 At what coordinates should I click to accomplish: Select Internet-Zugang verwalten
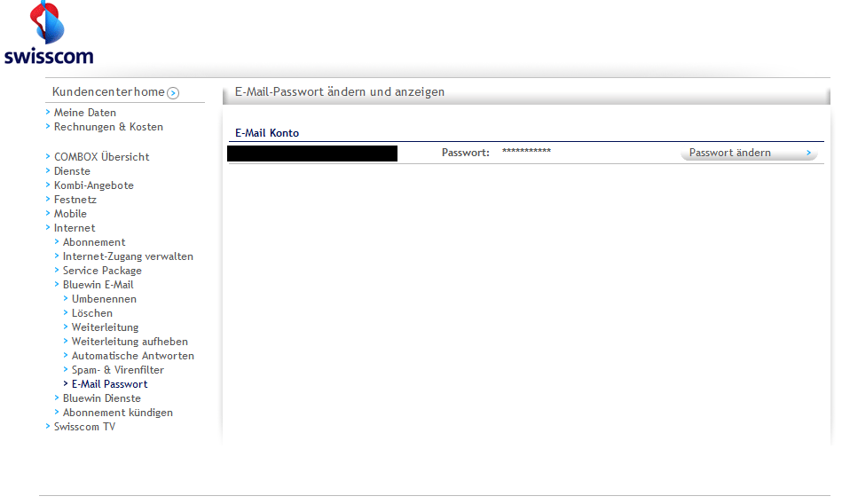128,256
